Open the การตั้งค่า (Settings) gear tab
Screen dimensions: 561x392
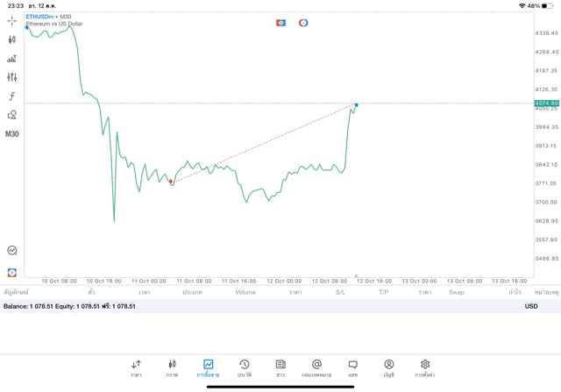425,367
